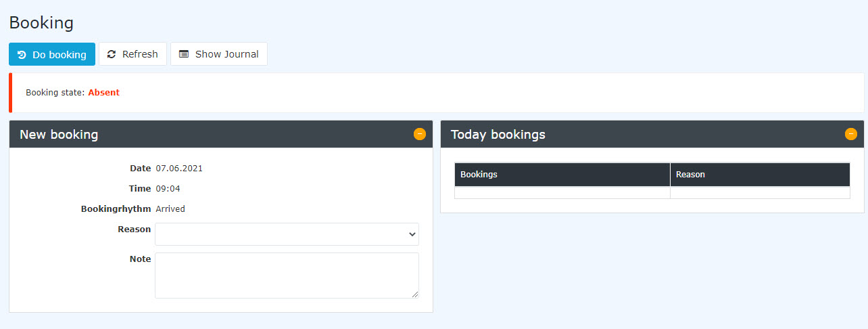Click the clock-arrow icon on Do booking
Image resolution: width=868 pixels, height=329 pixels.
coord(22,54)
